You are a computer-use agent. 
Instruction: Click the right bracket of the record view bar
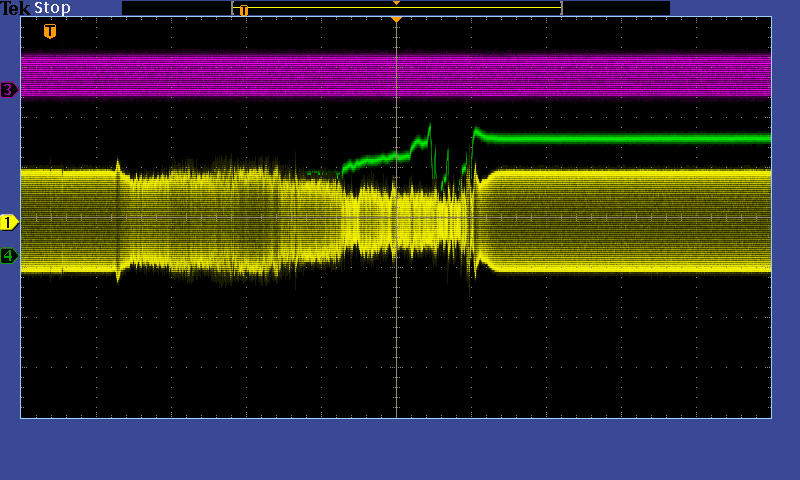(x=561, y=8)
